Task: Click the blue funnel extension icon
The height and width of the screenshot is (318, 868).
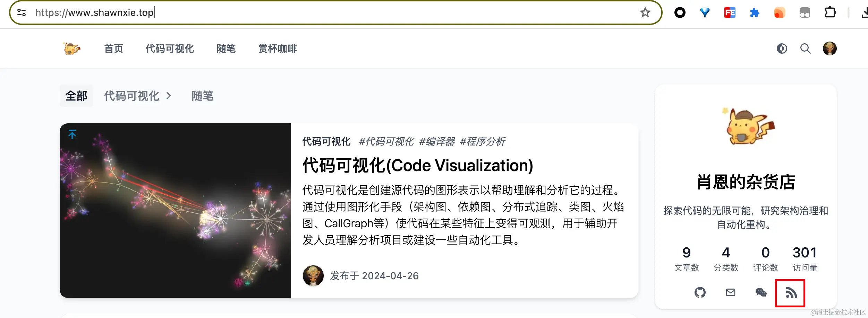Action: [x=705, y=13]
